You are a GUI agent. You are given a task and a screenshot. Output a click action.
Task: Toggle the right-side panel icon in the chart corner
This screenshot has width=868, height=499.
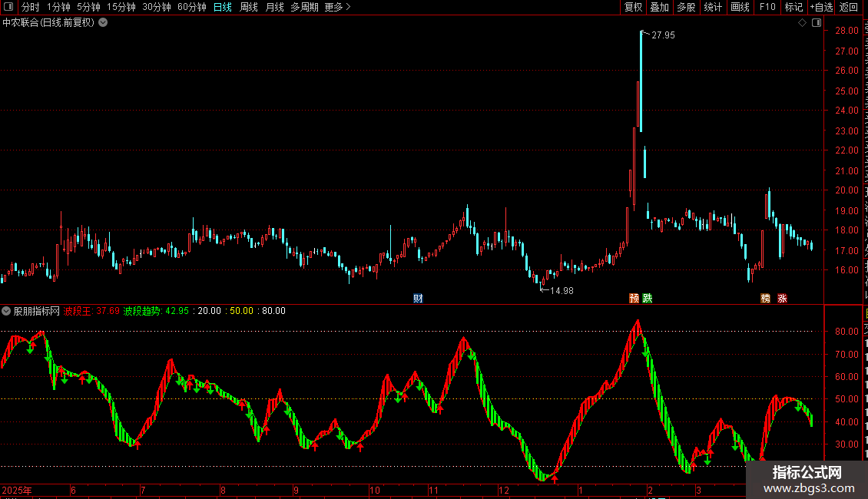[x=817, y=23]
